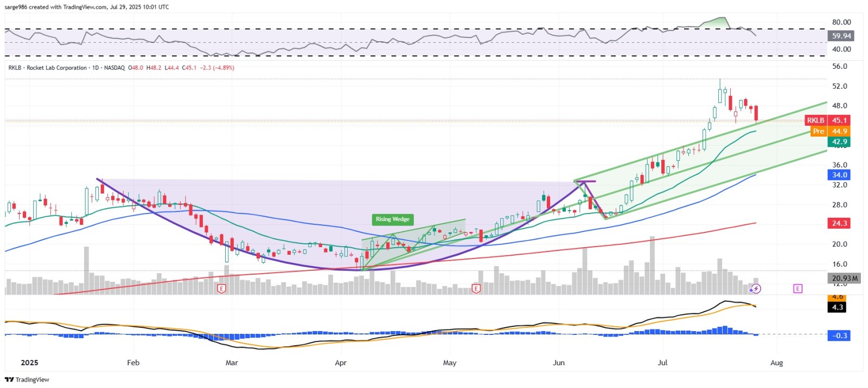Click the red moving average label 24.3
This screenshot has width=868, height=388.
(x=839, y=223)
